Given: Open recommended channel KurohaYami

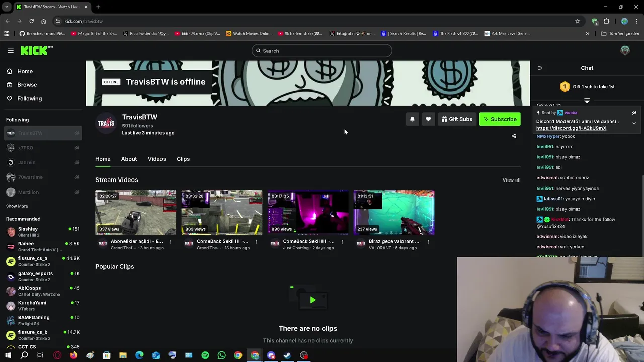Looking at the screenshot, I should (43, 306).
